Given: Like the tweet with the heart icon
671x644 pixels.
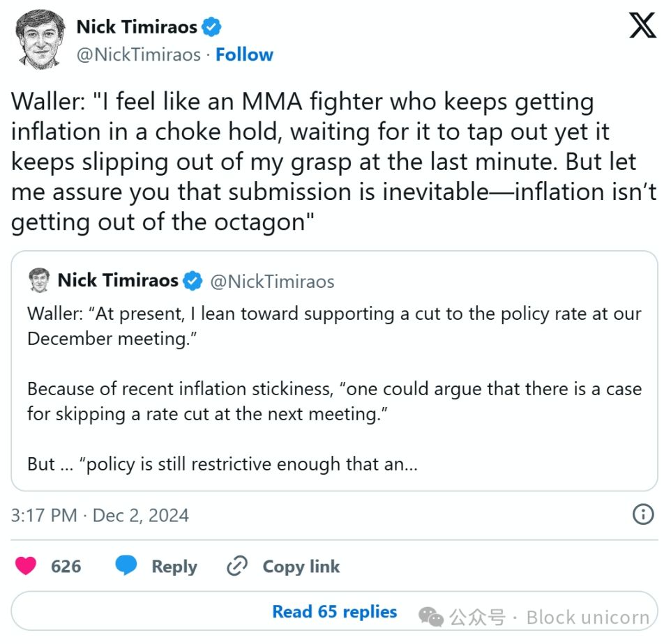Looking at the screenshot, I should [x=27, y=566].
